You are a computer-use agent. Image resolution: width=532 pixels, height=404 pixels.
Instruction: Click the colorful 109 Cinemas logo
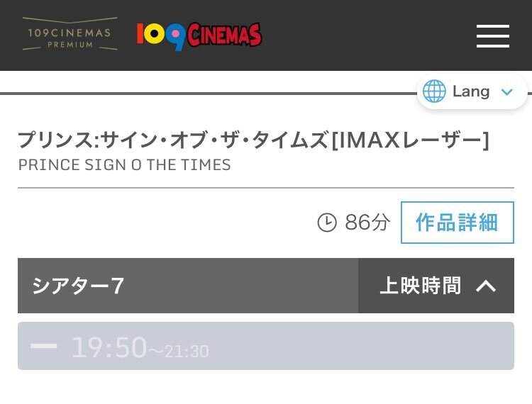click(199, 36)
